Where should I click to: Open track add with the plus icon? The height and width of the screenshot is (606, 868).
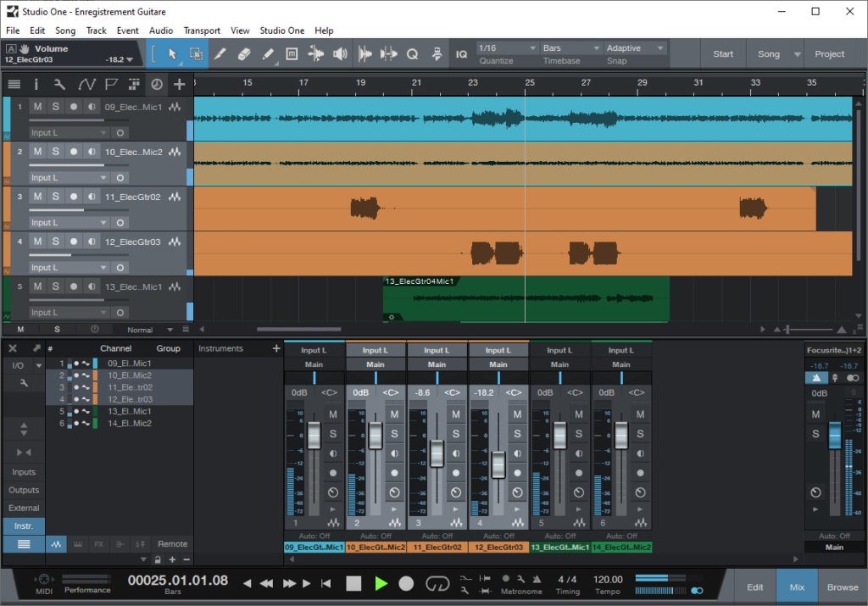[179, 84]
